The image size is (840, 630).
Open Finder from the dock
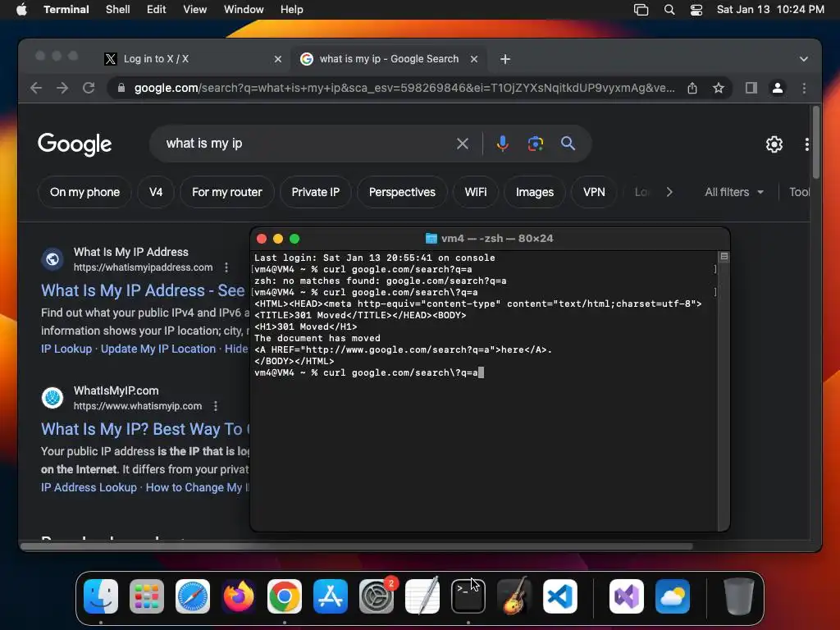[101, 596]
